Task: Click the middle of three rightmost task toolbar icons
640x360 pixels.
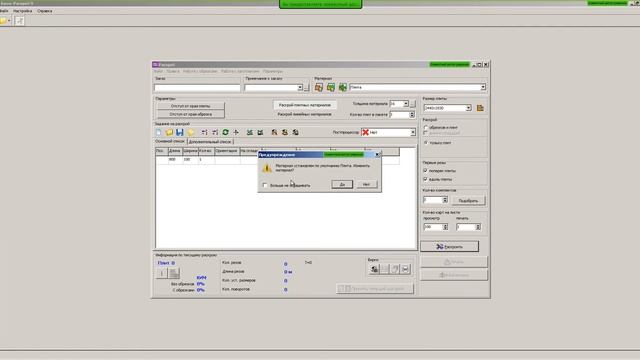Action: [285, 132]
